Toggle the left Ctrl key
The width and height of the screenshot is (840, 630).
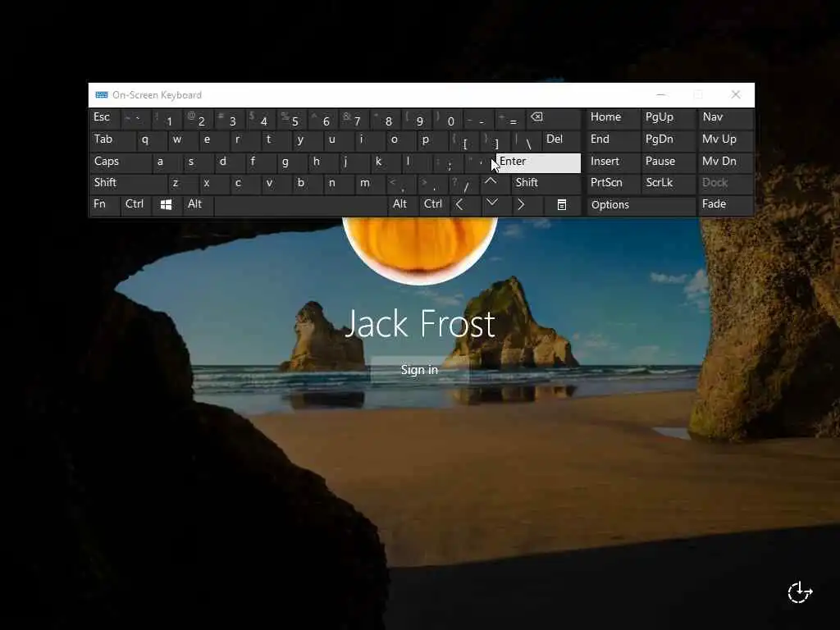tap(137, 205)
